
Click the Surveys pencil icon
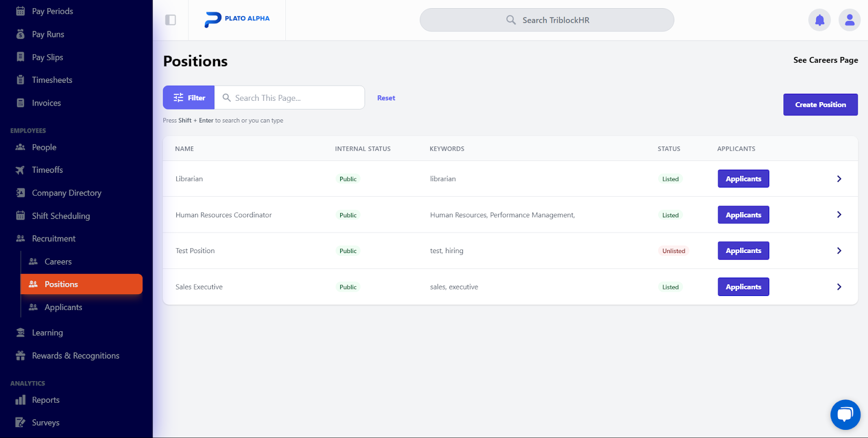click(21, 422)
